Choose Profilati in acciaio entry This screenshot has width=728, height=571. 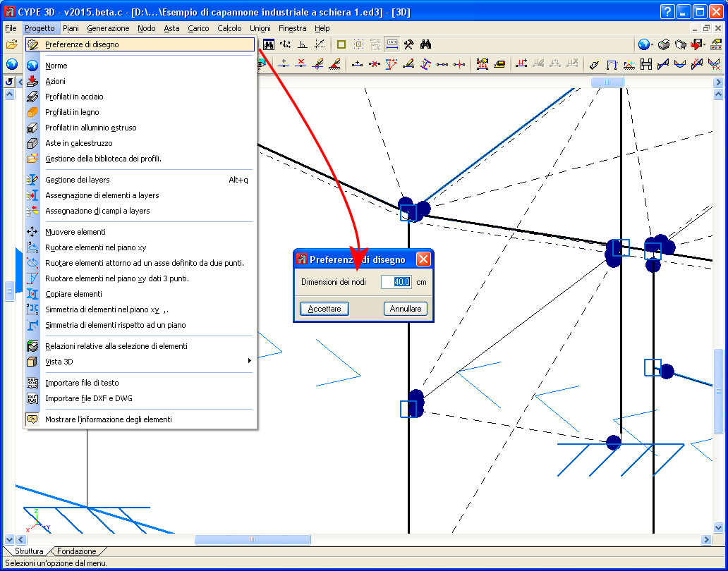click(x=140, y=97)
